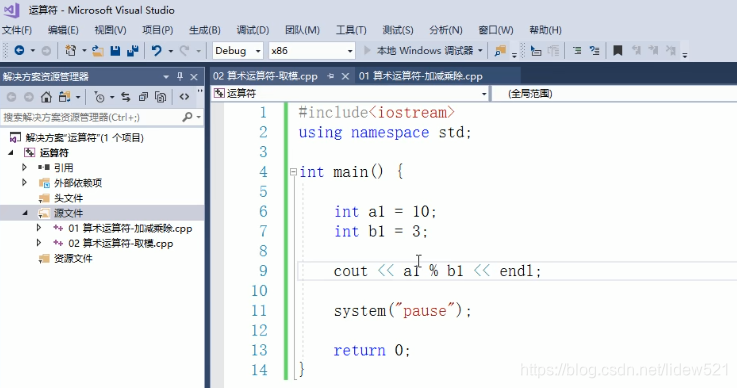
Task: Select the 解决方案"运算符" root node
Action: point(85,137)
